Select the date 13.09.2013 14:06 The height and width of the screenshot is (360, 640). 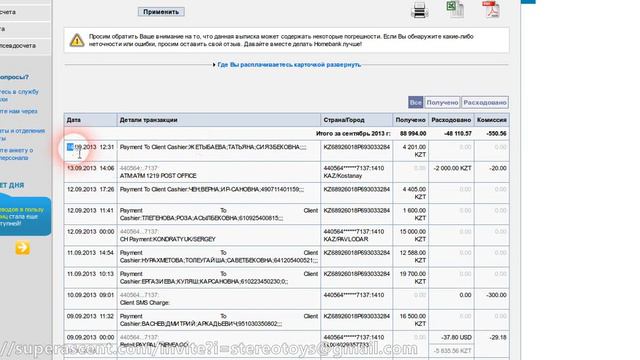tap(91, 168)
